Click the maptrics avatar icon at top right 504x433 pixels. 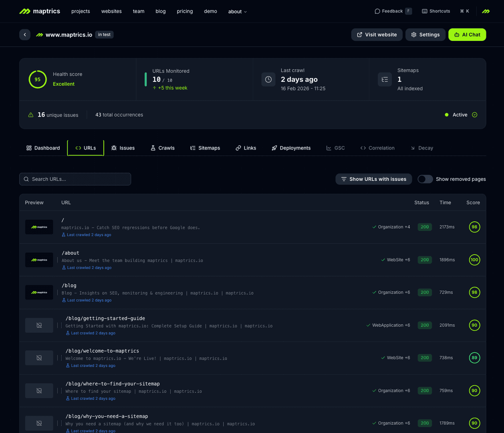[486, 11]
